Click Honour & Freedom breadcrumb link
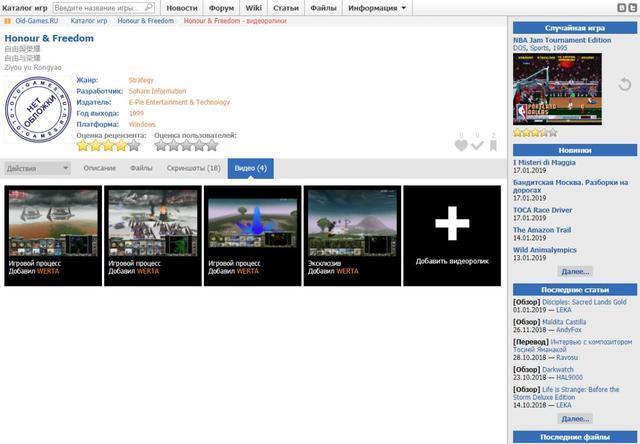Image resolution: width=640 pixels, height=444 pixels. pyautogui.click(x=145, y=21)
